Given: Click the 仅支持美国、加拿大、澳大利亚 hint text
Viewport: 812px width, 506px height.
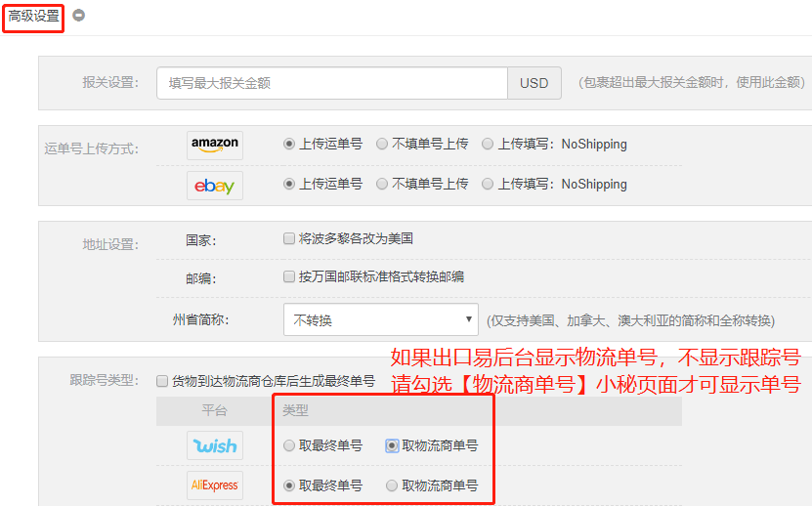Looking at the screenshot, I should pos(631,320).
